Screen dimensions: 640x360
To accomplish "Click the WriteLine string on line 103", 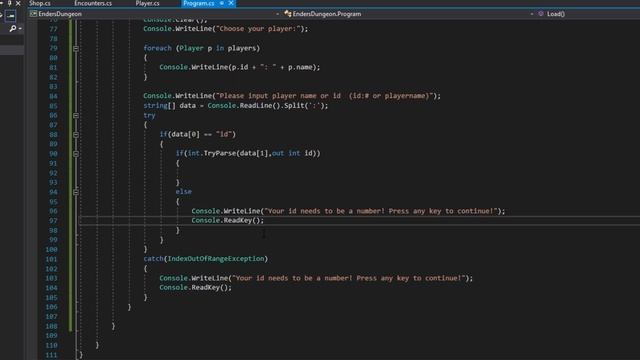I will (348, 278).
